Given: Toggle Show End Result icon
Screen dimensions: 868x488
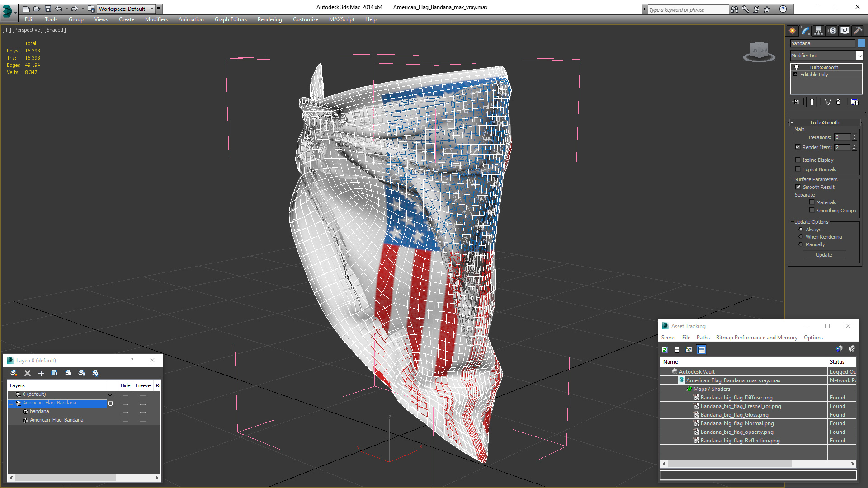Looking at the screenshot, I should (812, 102).
